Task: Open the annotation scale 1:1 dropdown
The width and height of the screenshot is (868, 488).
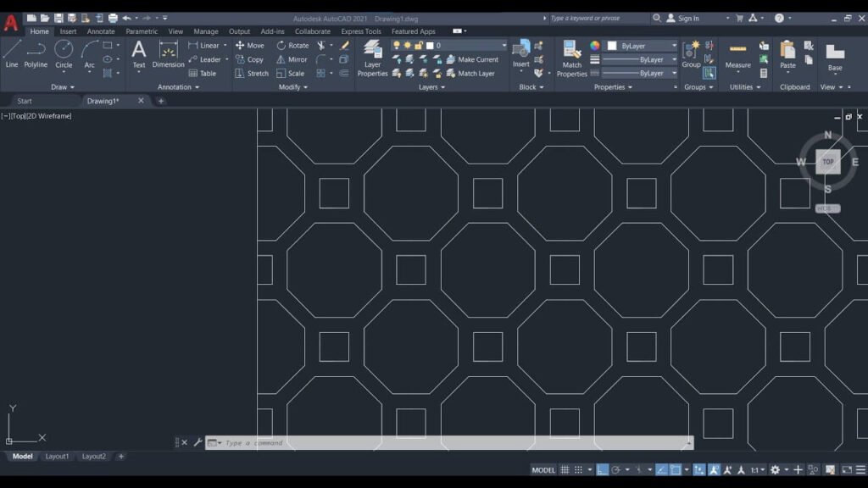Action: pos(758,469)
